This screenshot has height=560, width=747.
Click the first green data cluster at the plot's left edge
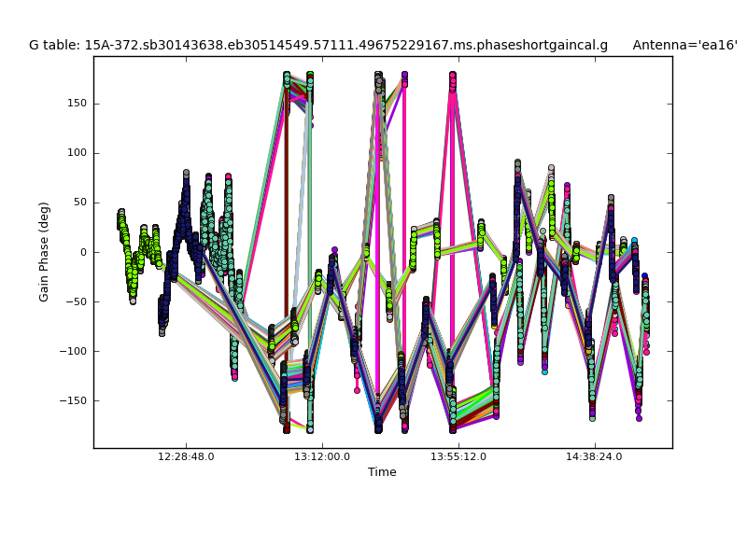click(121, 221)
